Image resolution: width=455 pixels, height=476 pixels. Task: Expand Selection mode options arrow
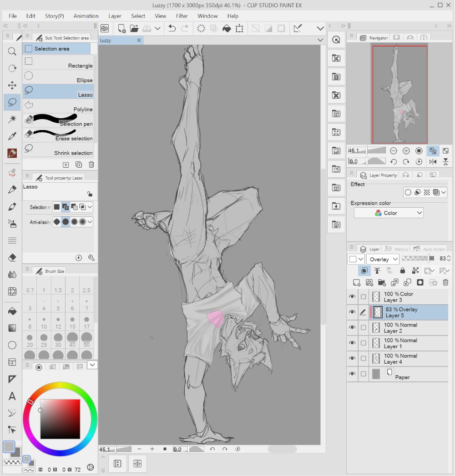click(90, 207)
